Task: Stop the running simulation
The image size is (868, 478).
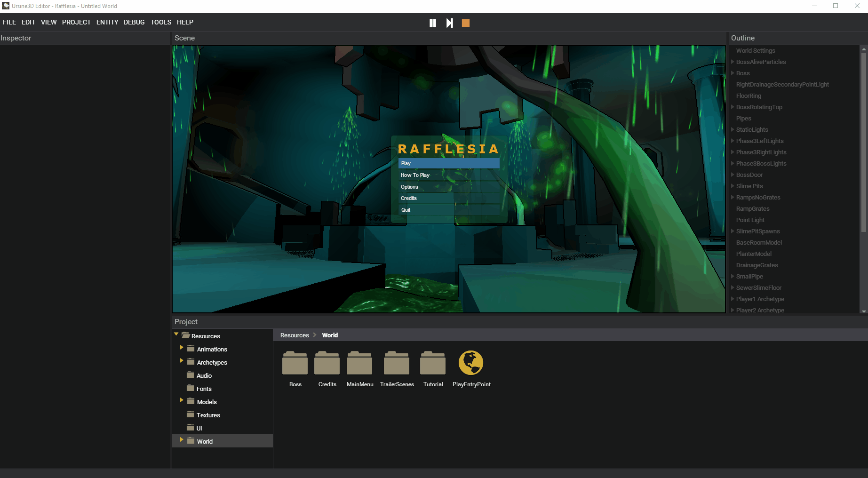Action: [465, 23]
